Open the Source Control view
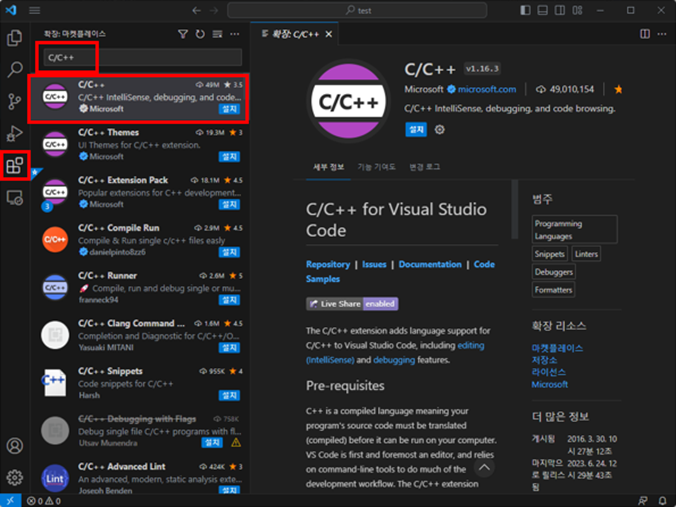Image resolution: width=676 pixels, height=507 pixels. click(x=15, y=102)
